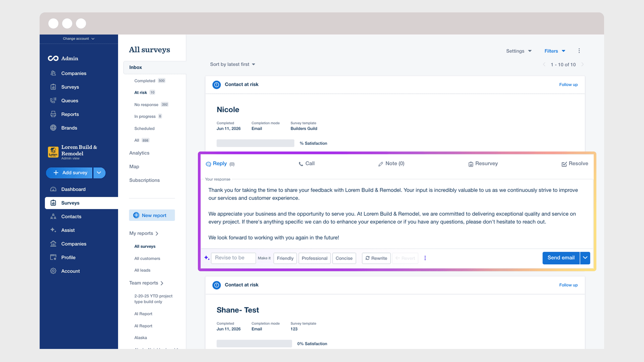This screenshot has width=644, height=362.
Task: Select the Concise tone option
Action: pyautogui.click(x=344, y=258)
